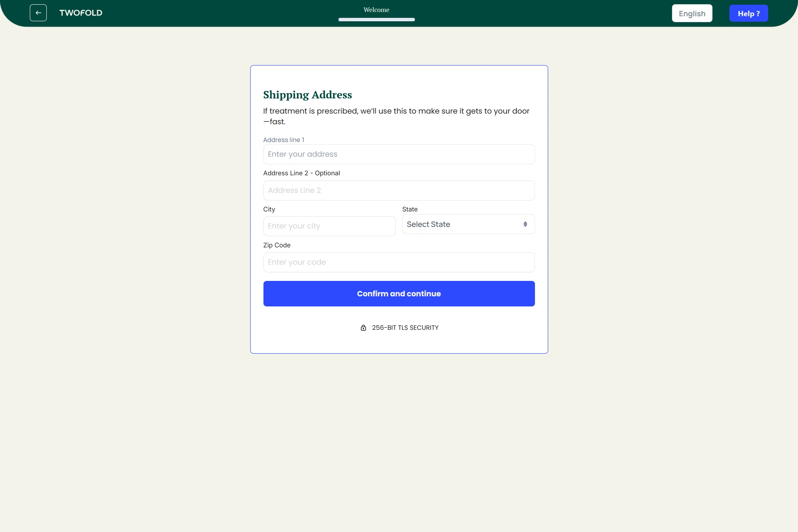Click the Address line 1 label

coord(284,140)
